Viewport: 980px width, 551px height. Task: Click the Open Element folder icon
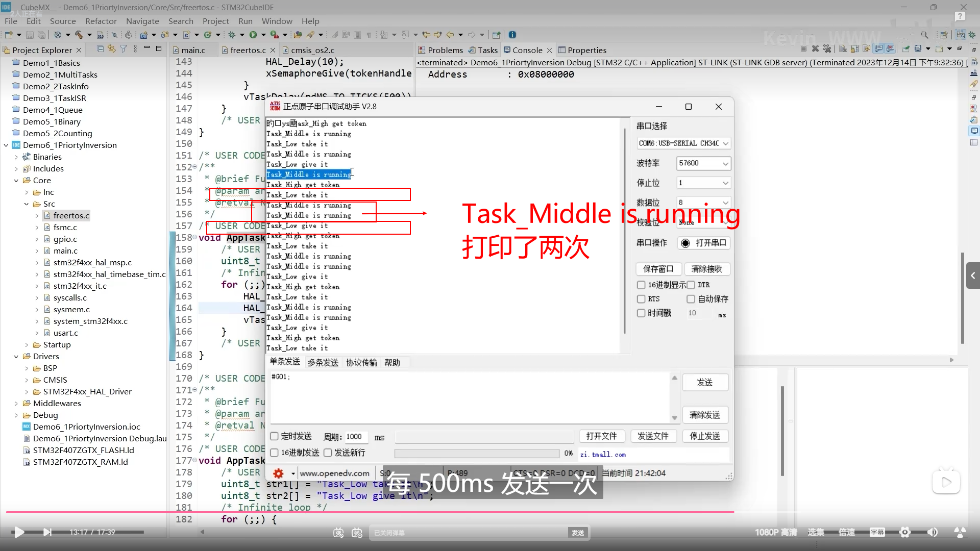coord(298,35)
